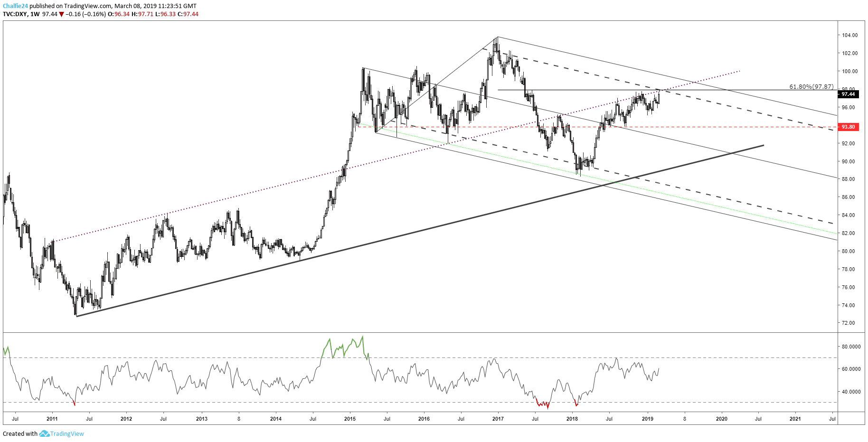Click the C:97.44 close price value
This screenshot has height=442, width=868.
(x=188, y=14)
